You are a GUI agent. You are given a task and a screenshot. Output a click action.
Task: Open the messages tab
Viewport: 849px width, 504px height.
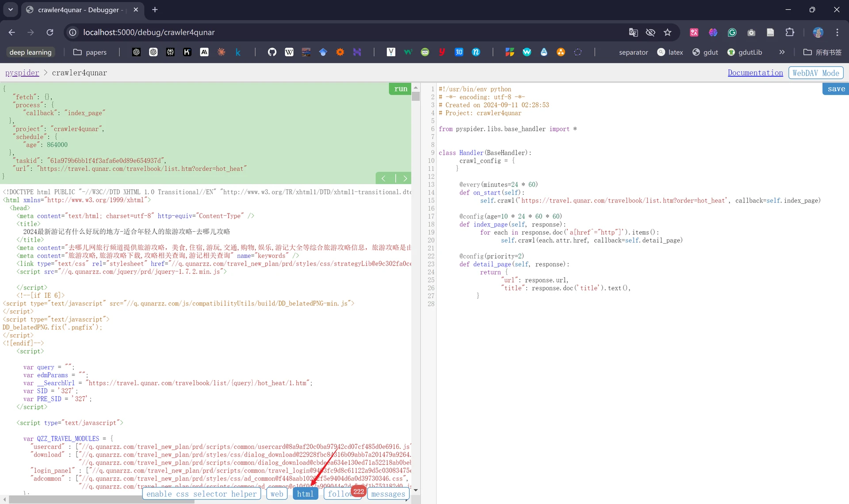(388, 494)
